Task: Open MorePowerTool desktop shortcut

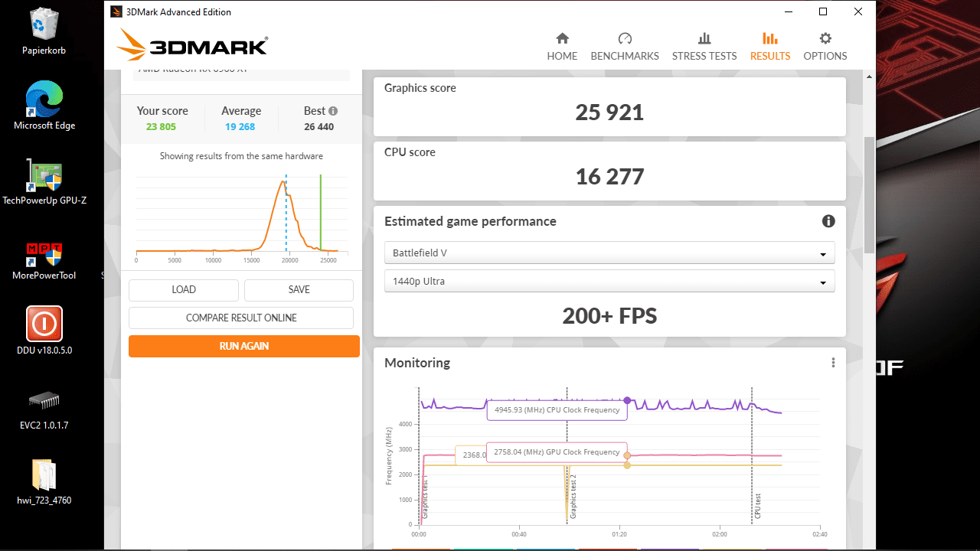Action: coord(44,260)
